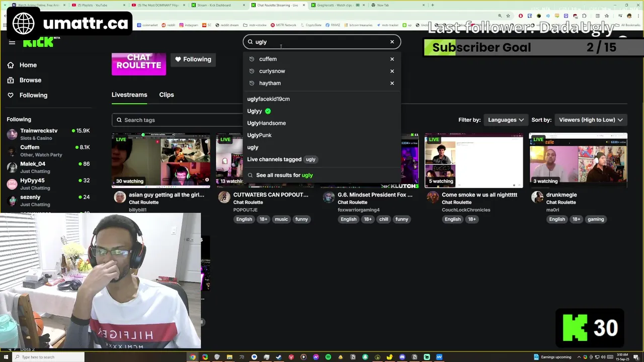The image size is (644, 362).
Task: Click the Windows Start button
Action: (6, 357)
